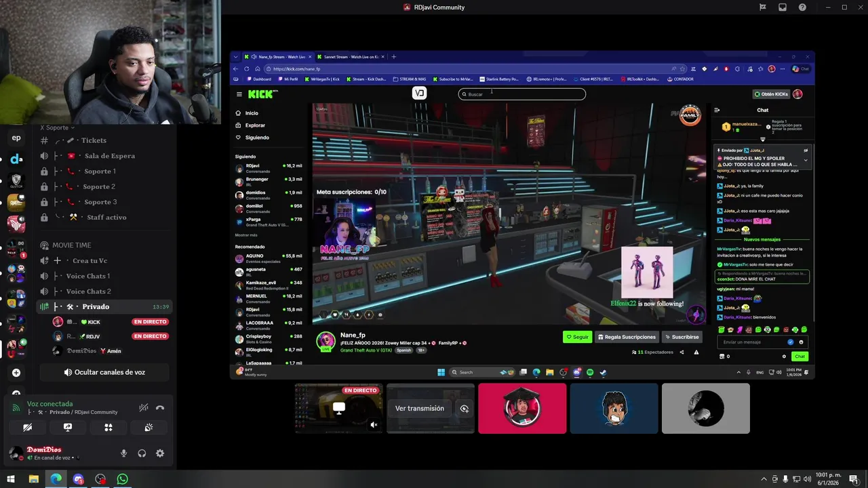The image size is (868, 488).
Task: Click the Suscribirse button
Action: 682,337
